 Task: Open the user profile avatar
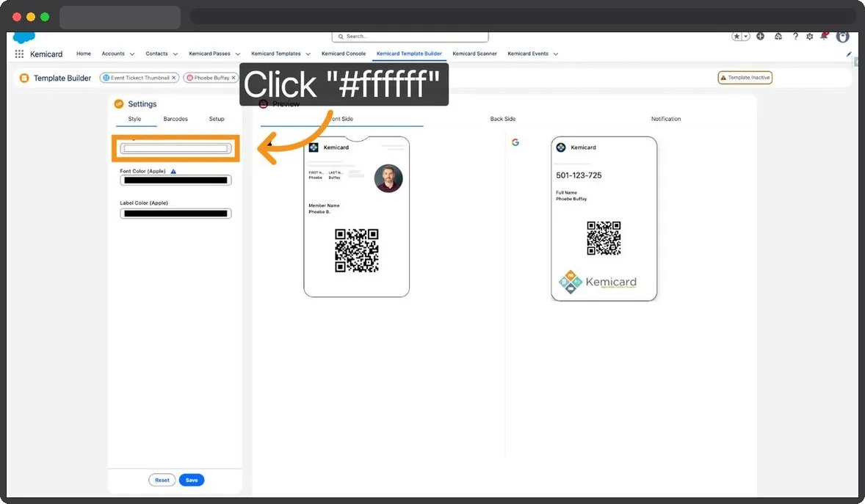pyautogui.click(x=842, y=37)
